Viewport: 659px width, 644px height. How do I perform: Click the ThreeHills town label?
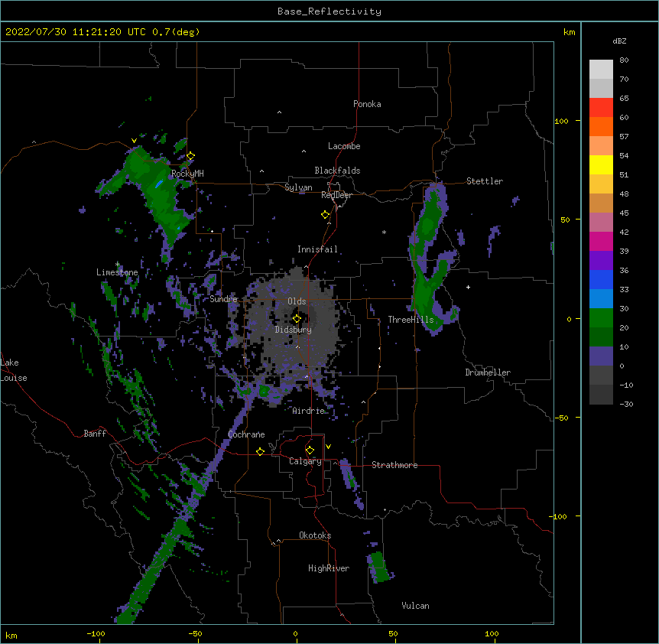click(x=411, y=320)
